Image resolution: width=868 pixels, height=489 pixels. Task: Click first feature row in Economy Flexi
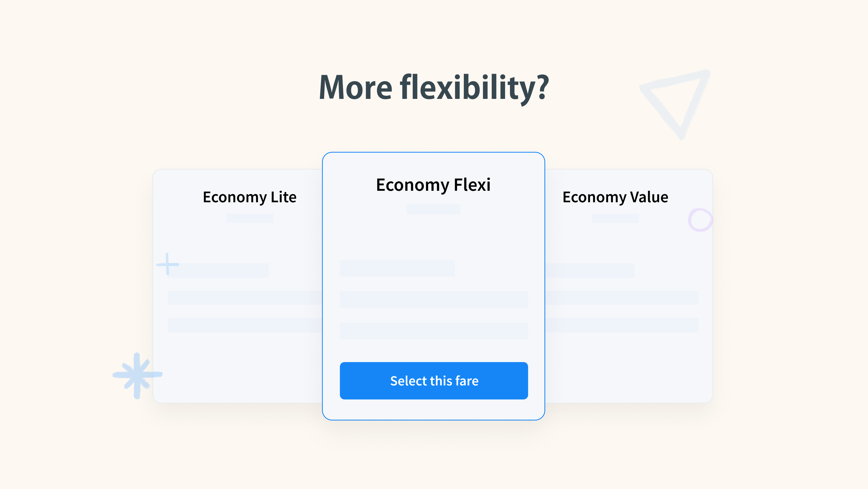click(397, 268)
